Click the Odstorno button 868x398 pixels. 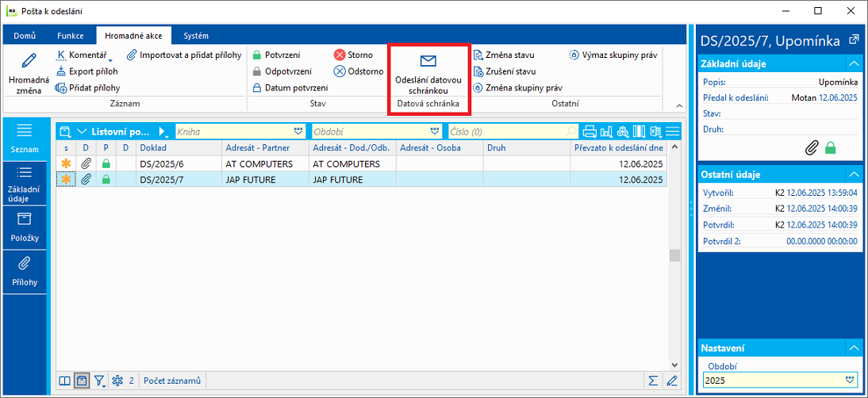358,71
